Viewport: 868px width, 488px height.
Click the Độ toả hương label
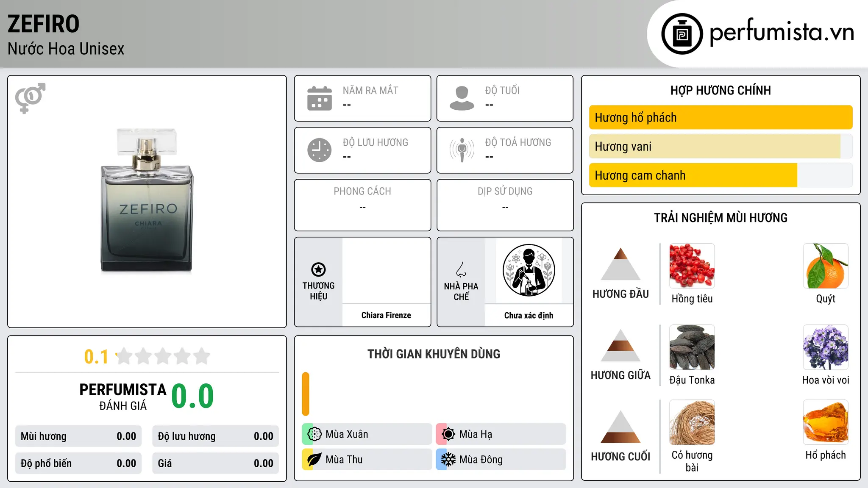coord(518,142)
